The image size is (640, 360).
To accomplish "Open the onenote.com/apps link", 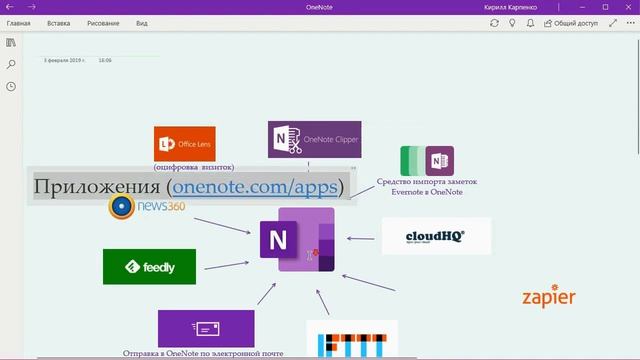I will [x=255, y=187].
